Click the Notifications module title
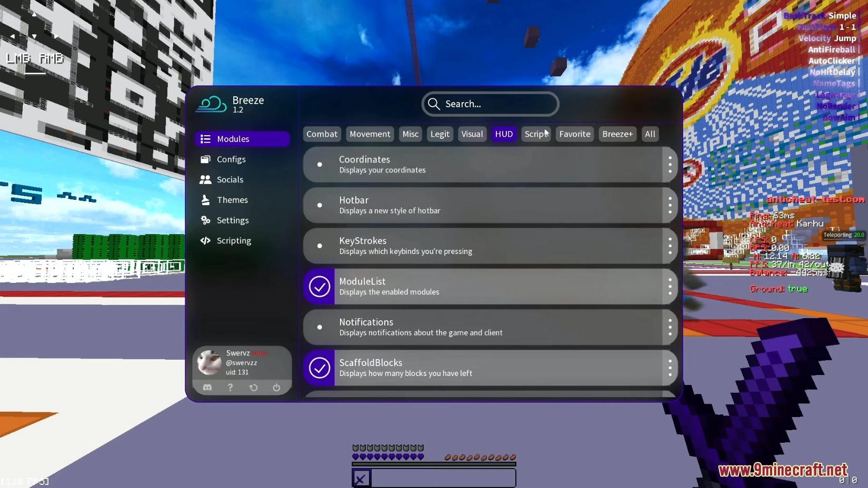 366,322
